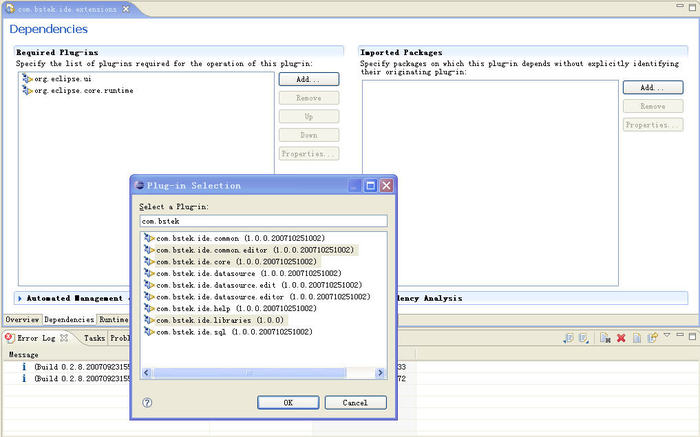This screenshot has height=437, width=700.
Task: Maximize the editor area at top right
Action: tap(692, 8)
